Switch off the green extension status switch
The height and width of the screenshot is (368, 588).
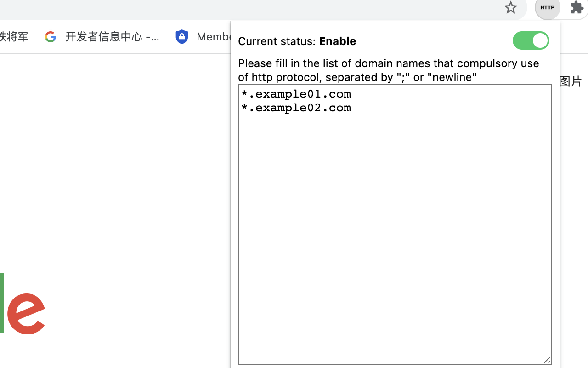pos(531,40)
